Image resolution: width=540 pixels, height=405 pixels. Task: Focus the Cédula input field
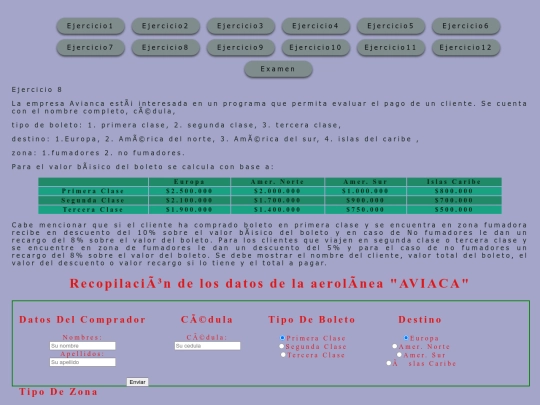(x=207, y=346)
